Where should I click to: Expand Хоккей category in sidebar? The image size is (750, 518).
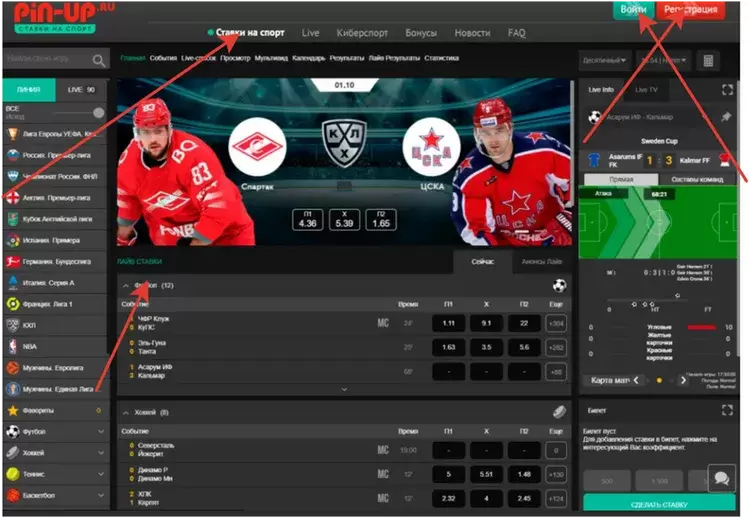coord(55,452)
